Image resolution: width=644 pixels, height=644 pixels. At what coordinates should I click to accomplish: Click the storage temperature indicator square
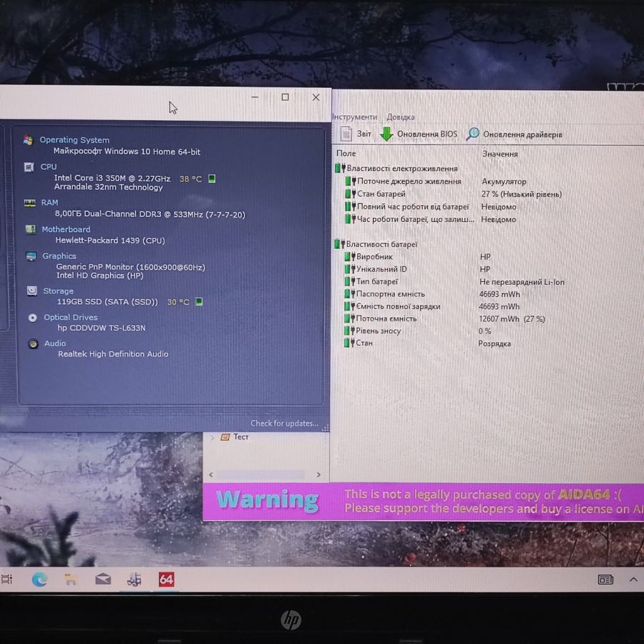(199, 301)
